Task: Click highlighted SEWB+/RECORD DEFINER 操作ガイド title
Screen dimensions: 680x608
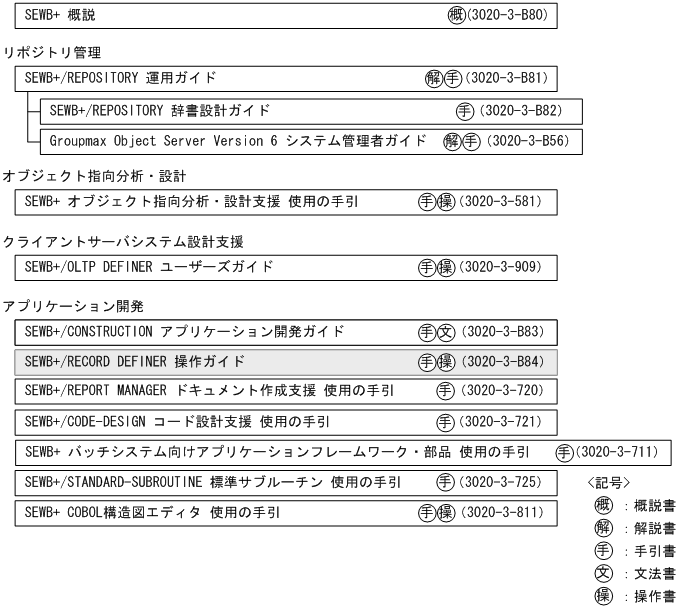Action: (135, 362)
